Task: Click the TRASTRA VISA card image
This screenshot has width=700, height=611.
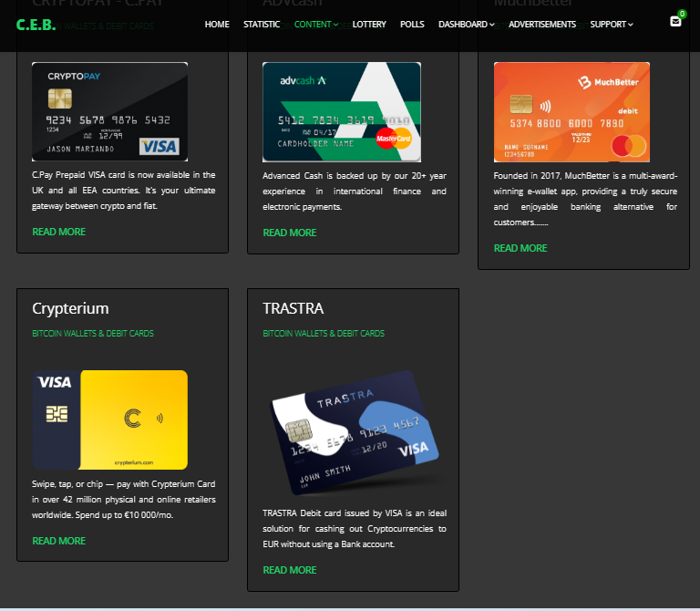Action: (x=355, y=432)
